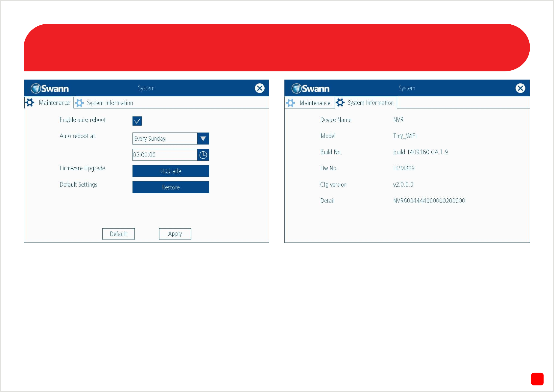Click the Model label
The height and width of the screenshot is (392, 554).
tap(328, 136)
